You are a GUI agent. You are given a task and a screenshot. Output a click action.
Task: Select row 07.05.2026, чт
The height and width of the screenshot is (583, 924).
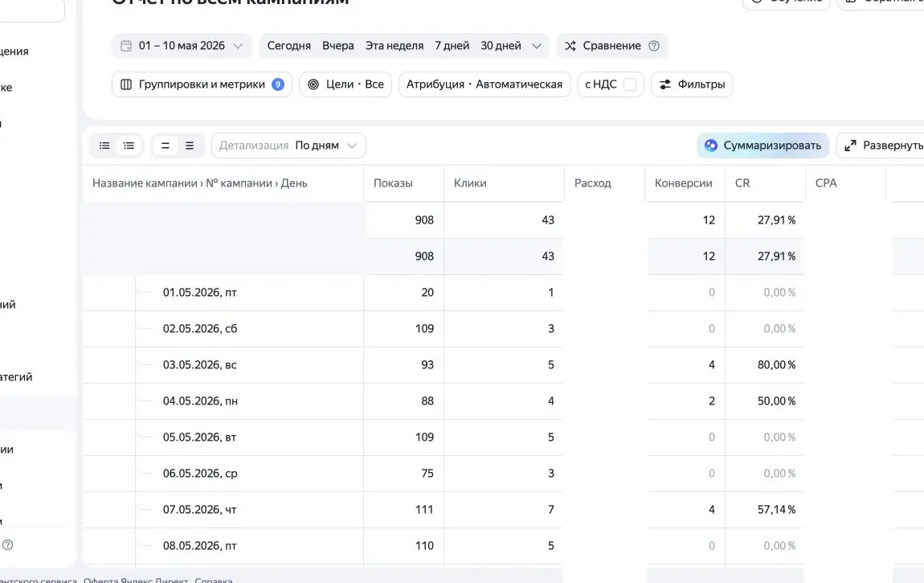coord(200,510)
